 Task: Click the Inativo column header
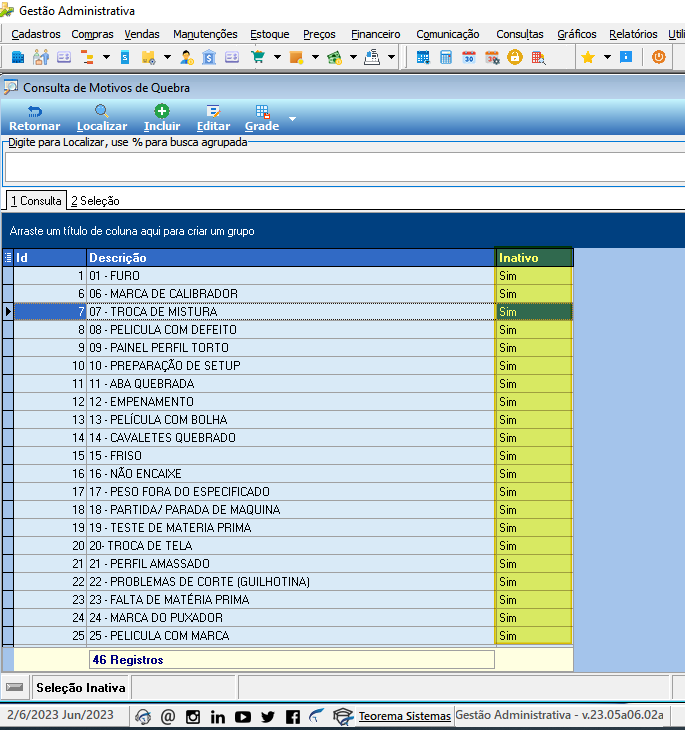click(534, 257)
